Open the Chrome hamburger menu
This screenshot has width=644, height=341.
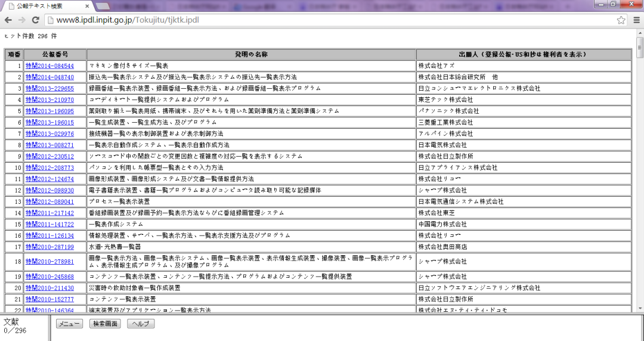636,20
